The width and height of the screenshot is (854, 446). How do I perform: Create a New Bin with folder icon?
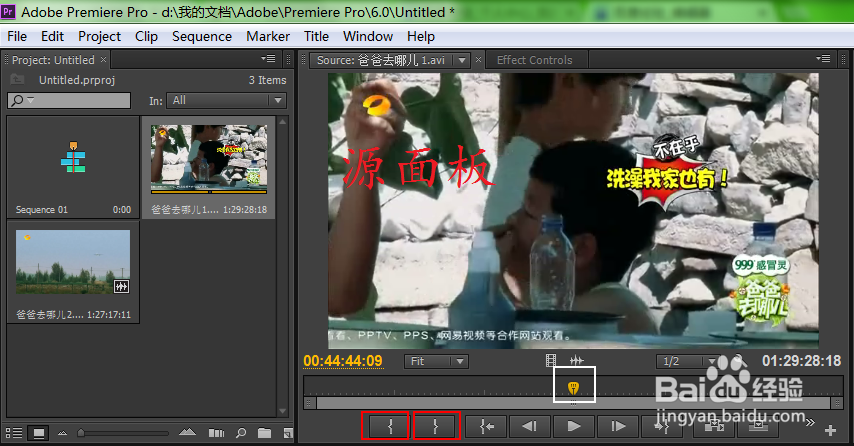(265, 433)
